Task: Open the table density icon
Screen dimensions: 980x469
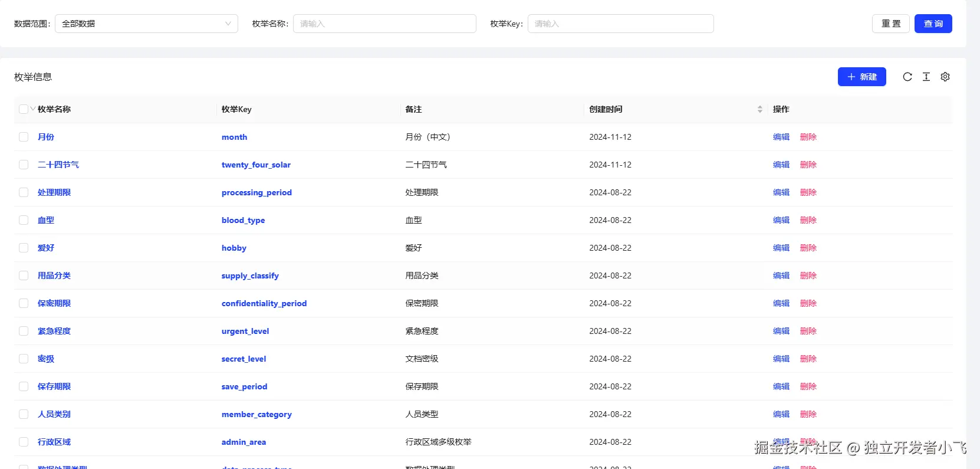Action: 926,77
